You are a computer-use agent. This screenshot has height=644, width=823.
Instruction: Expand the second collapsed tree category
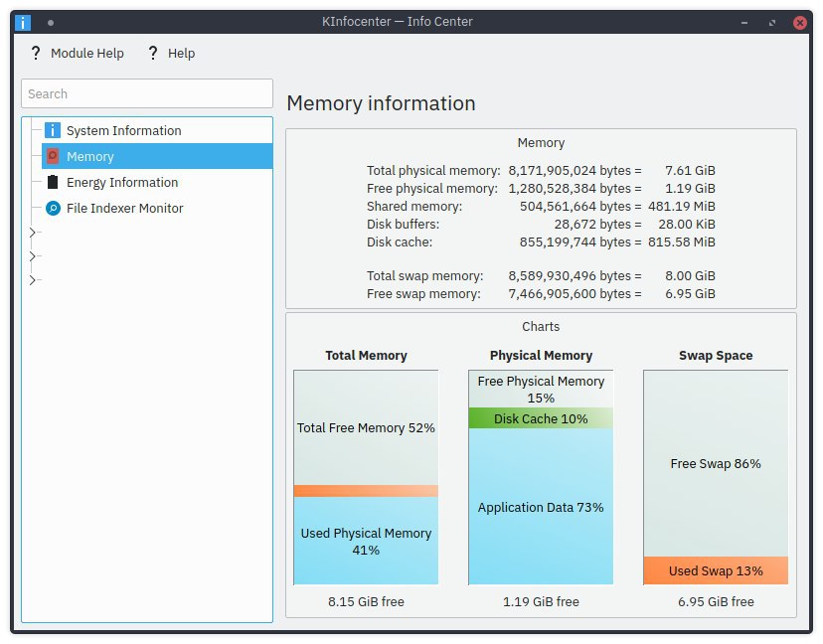point(33,256)
